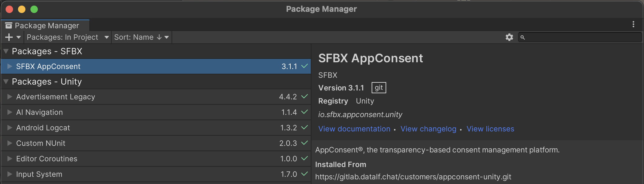Screen dimensions: 644x184
Task: Click the plus icon to add package
Action: click(9, 37)
